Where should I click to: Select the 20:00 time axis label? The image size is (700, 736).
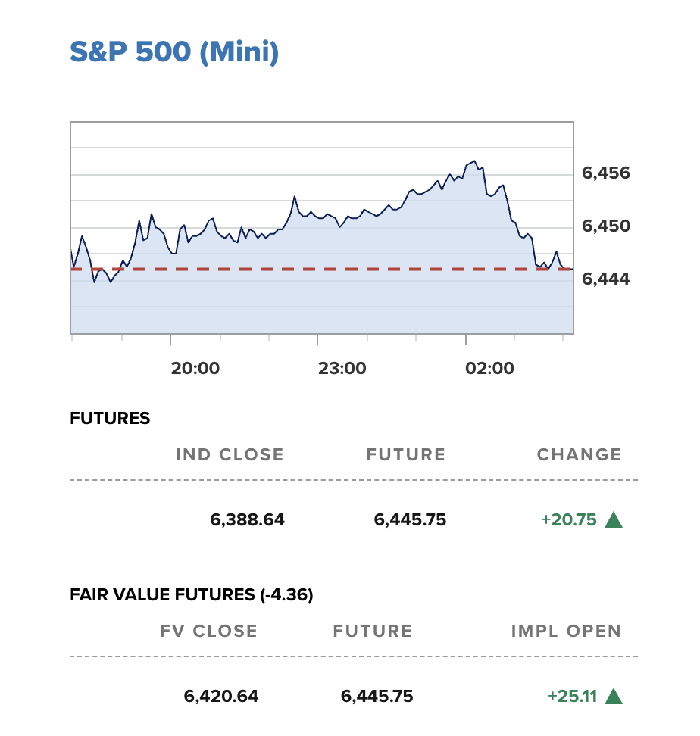195,369
